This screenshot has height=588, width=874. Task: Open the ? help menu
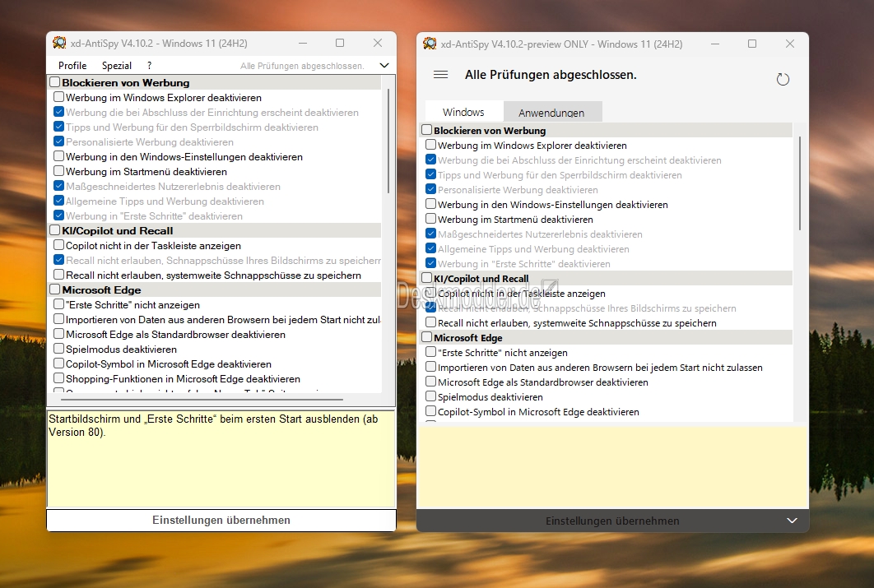(150, 65)
